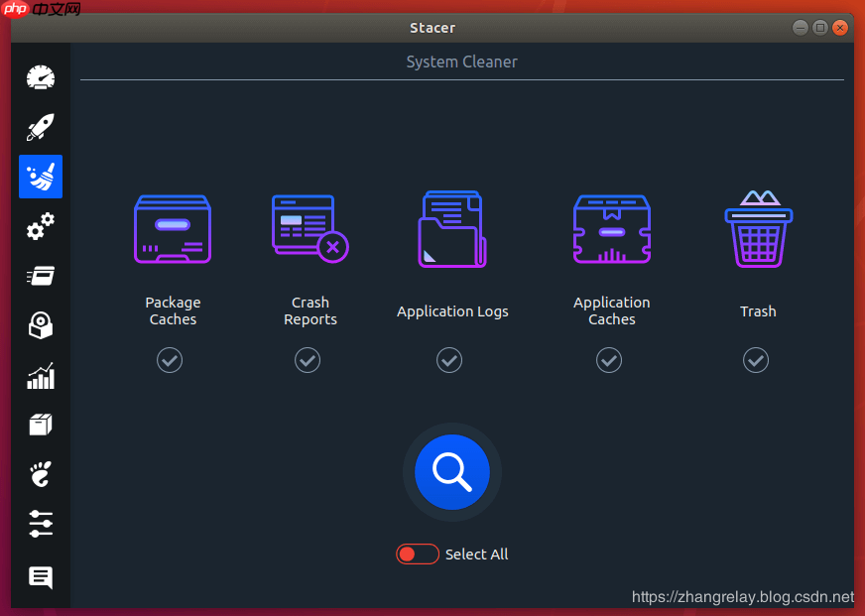
Task: Select the Startup Apps rocket icon
Action: (40, 127)
